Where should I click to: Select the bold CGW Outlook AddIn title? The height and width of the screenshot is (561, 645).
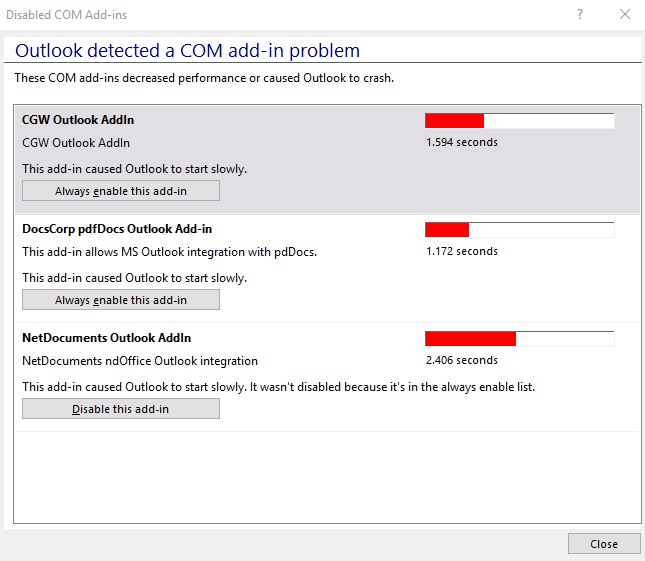[78, 120]
